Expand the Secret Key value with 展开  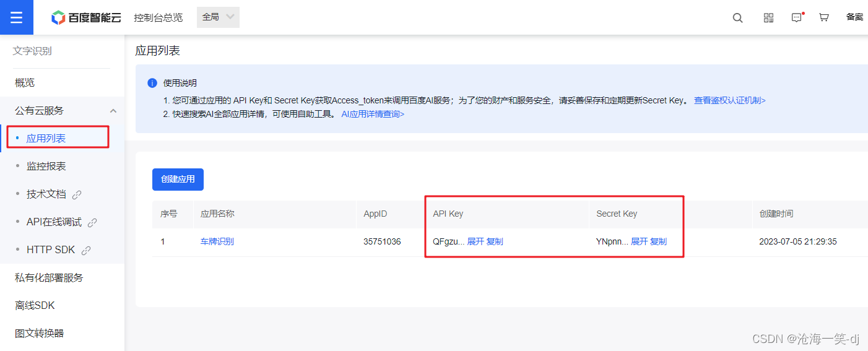coord(639,241)
